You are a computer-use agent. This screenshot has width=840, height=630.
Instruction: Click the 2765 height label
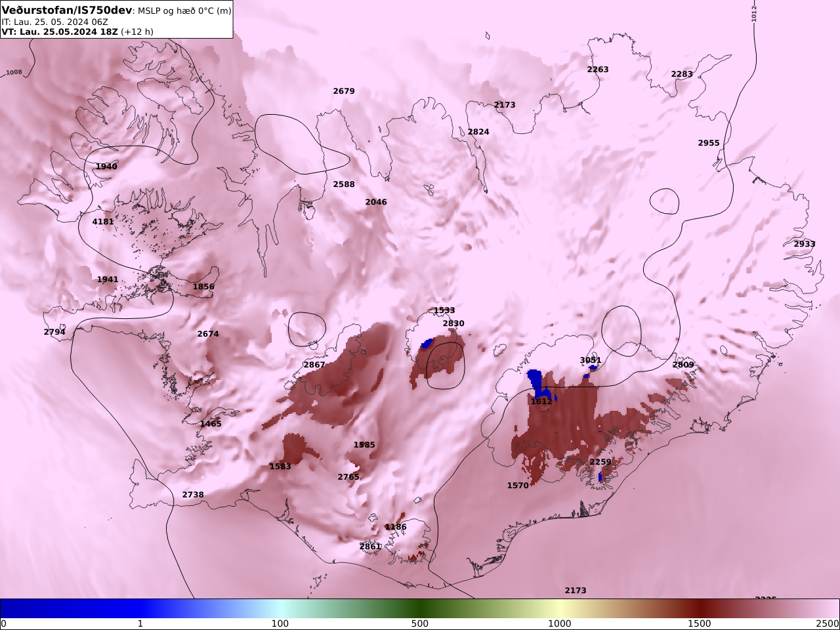(x=348, y=477)
